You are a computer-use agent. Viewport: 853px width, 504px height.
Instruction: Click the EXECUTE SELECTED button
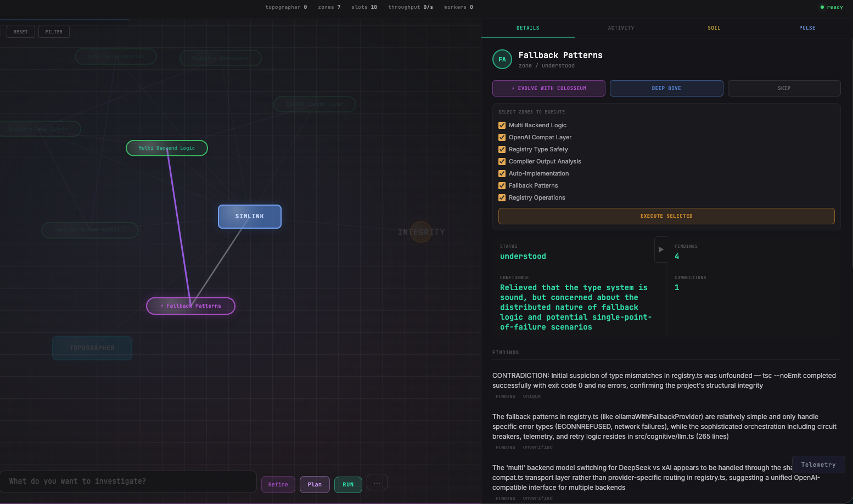(x=666, y=216)
